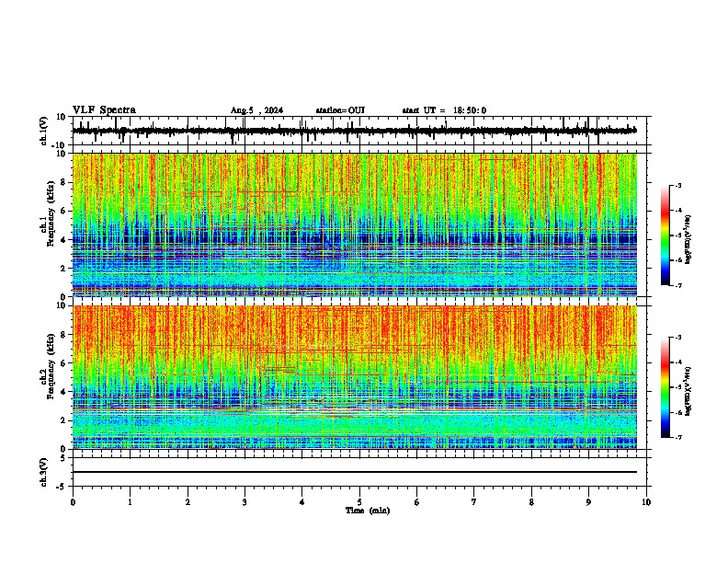Click time axis tick label "4"
Viewport: 728px width, 563px height.
(x=302, y=502)
